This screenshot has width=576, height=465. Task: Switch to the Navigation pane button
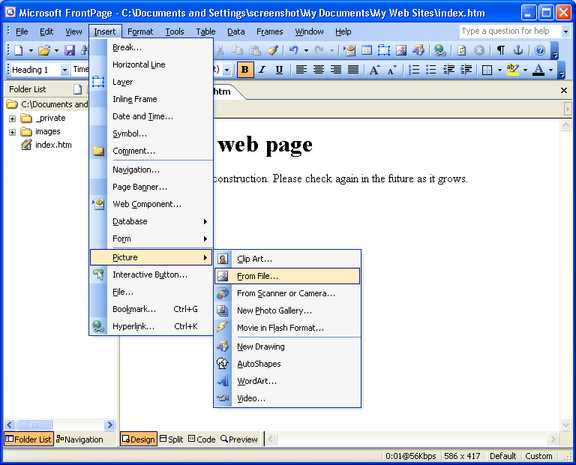click(x=79, y=439)
